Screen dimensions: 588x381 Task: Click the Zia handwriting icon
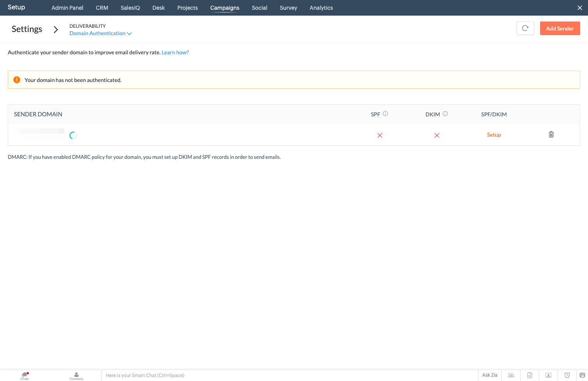point(511,375)
